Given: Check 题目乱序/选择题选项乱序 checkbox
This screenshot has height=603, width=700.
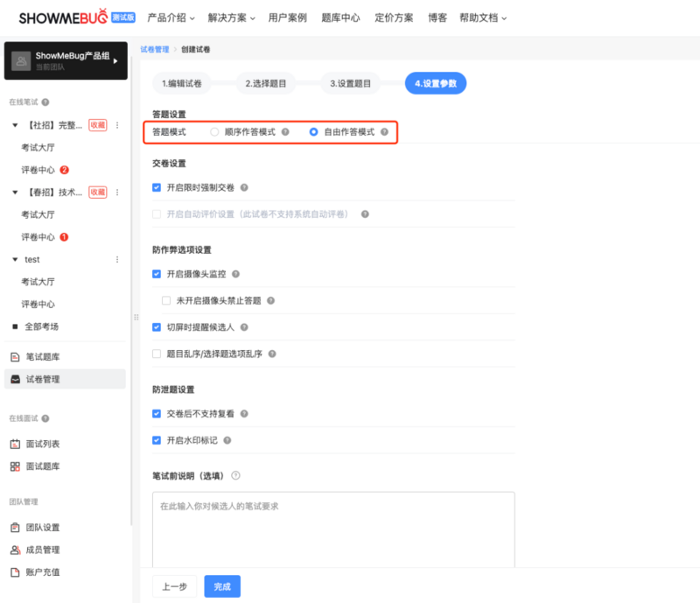Looking at the screenshot, I should (x=157, y=354).
